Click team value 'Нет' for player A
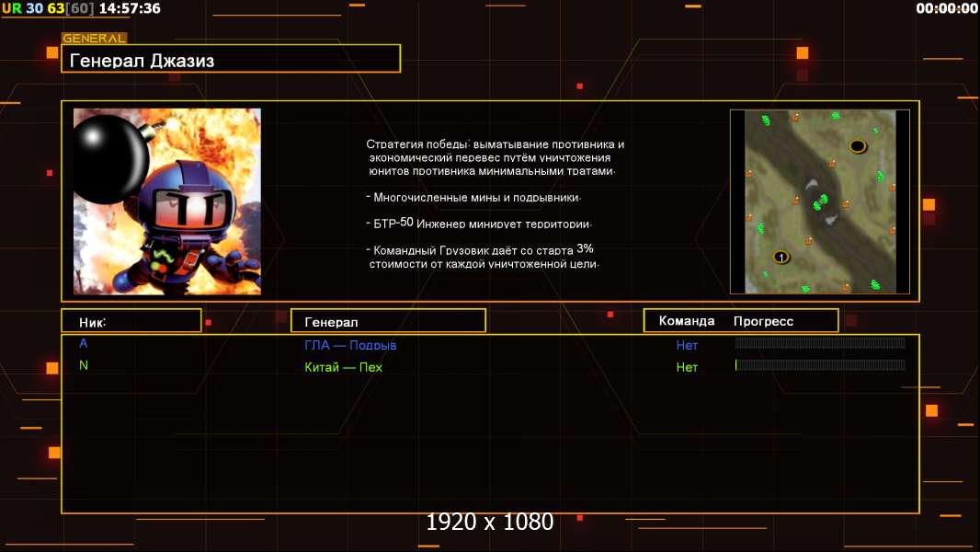 tap(687, 345)
